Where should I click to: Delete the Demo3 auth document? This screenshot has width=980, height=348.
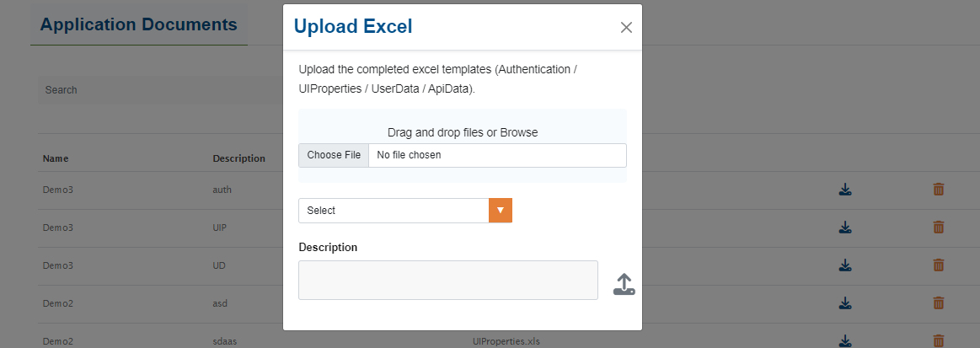pyautogui.click(x=939, y=190)
